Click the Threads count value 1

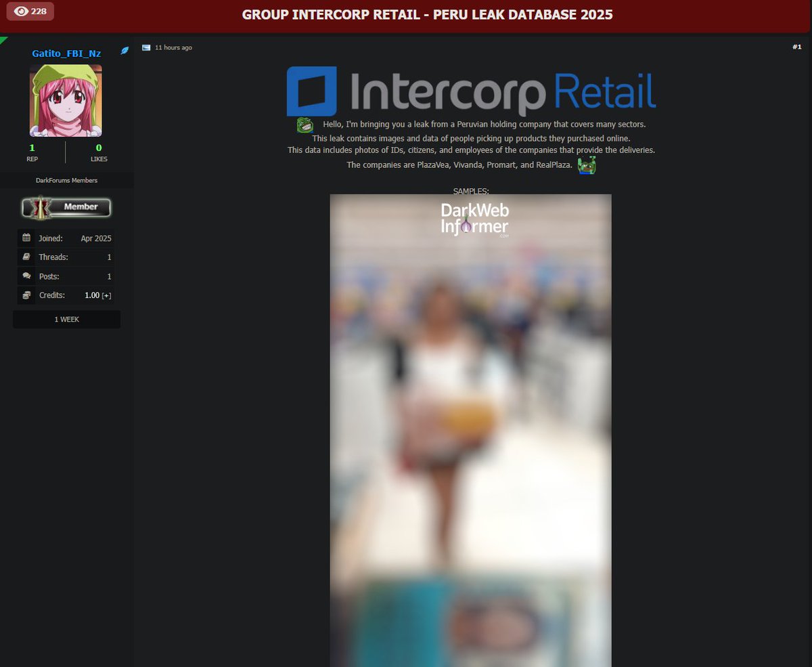pyautogui.click(x=110, y=257)
